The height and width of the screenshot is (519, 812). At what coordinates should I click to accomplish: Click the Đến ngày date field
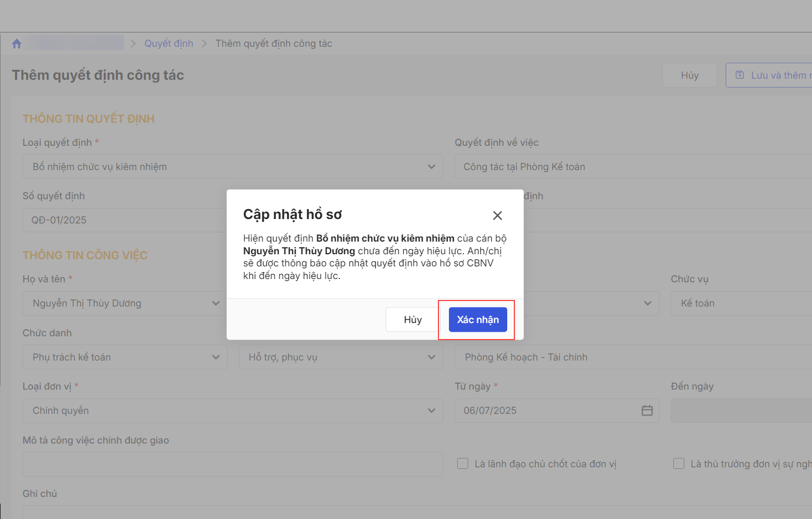(740, 411)
